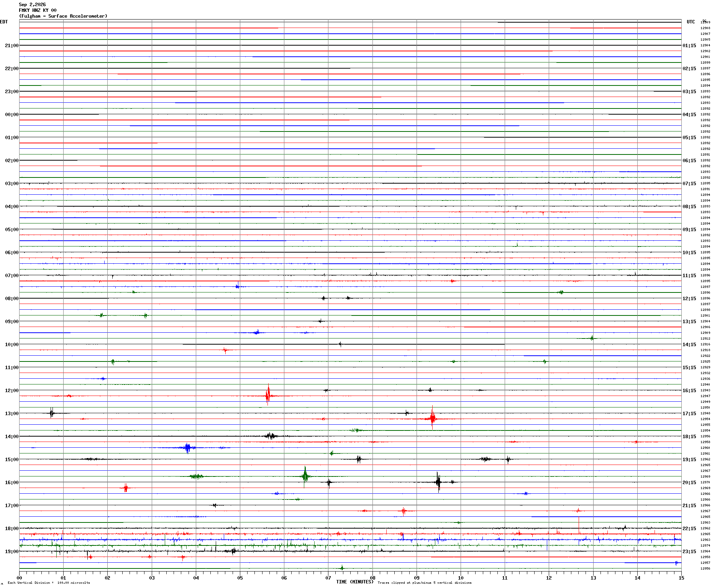The height and width of the screenshot is (588, 712).
Task: Click the green burst between minutes 6 and 7
Action: click(x=305, y=476)
